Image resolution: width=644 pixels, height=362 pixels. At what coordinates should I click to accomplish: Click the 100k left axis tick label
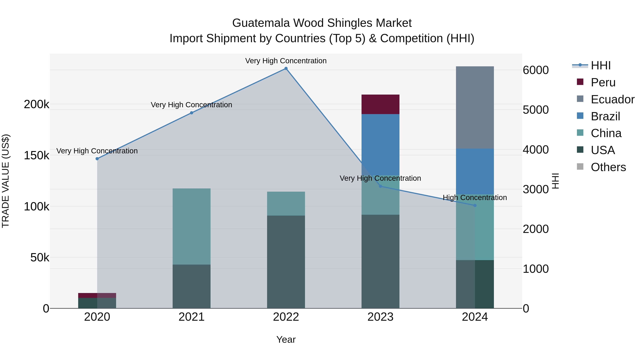point(37,207)
